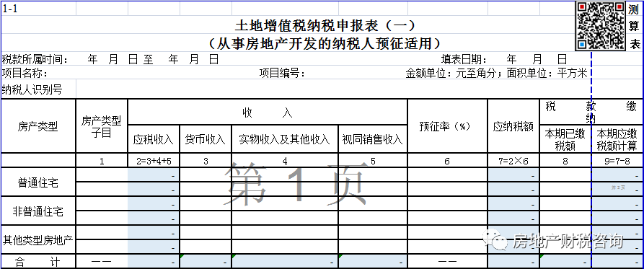Image resolution: width=644 pixels, height=269 pixels.
Task: Select the merged "收入" header
Action: click(x=268, y=112)
